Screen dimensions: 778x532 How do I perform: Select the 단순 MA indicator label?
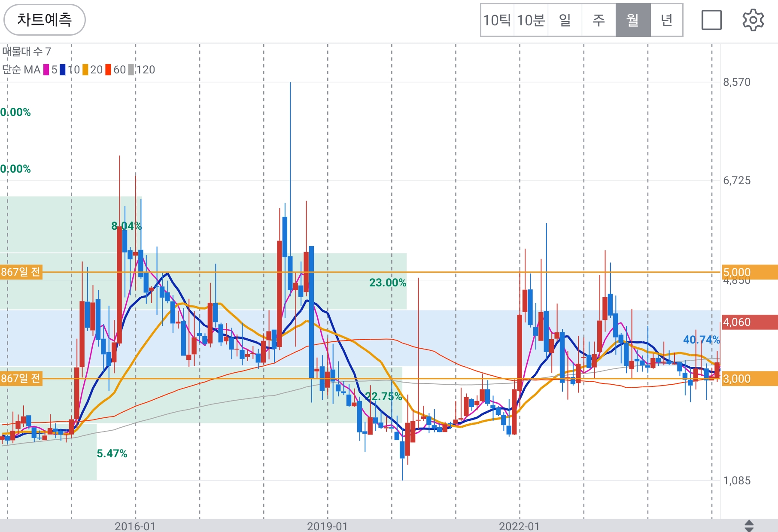(21, 70)
